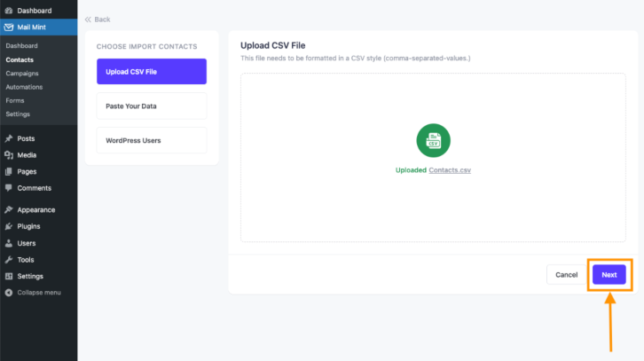Select Upload CSV File import option
The image size is (644, 361).
coord(152,72)
